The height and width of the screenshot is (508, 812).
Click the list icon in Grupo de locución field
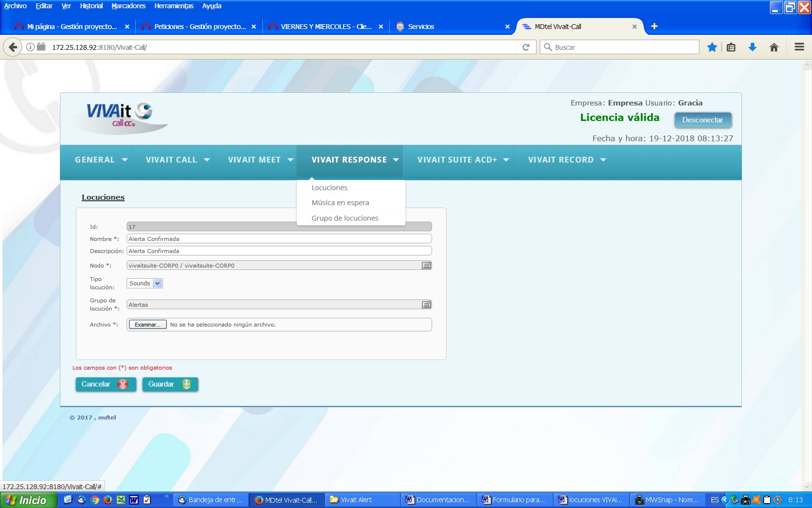[426, 305]
